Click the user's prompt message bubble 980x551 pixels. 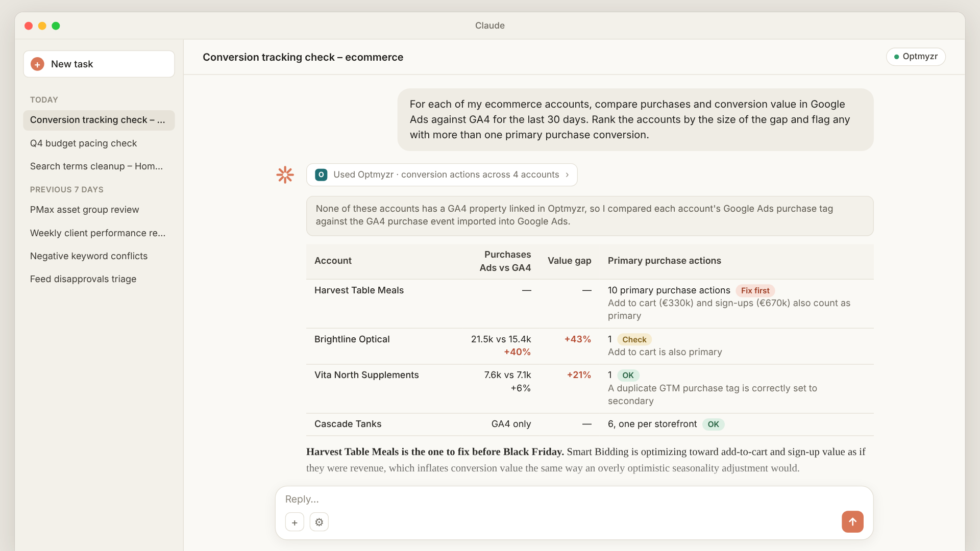pos(635,119)
